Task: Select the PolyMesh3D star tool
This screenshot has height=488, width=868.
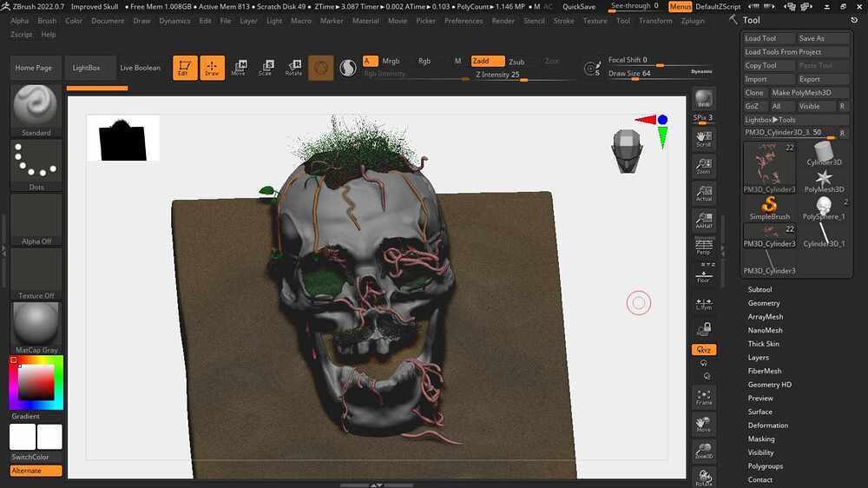Action: coord(824,181)
